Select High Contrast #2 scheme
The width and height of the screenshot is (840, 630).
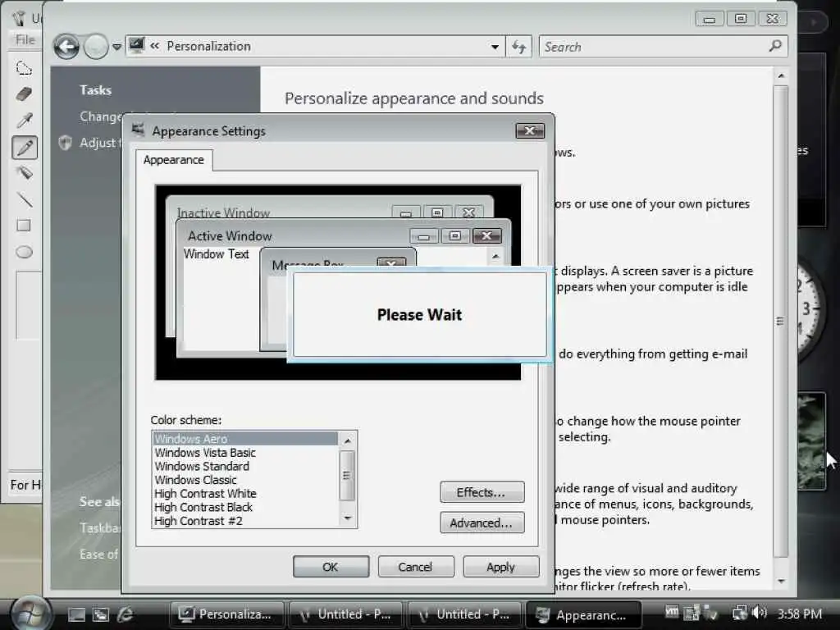(x=245, y=521)
